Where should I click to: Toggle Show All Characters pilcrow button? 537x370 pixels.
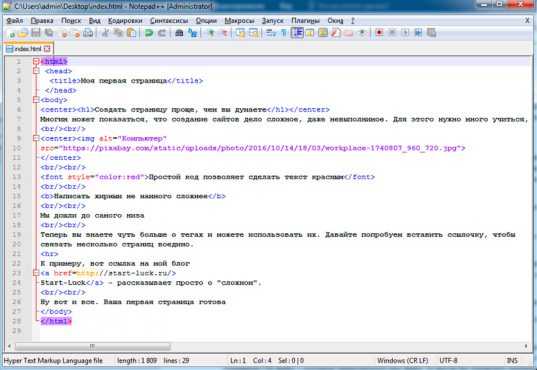(x=284, y=33)
